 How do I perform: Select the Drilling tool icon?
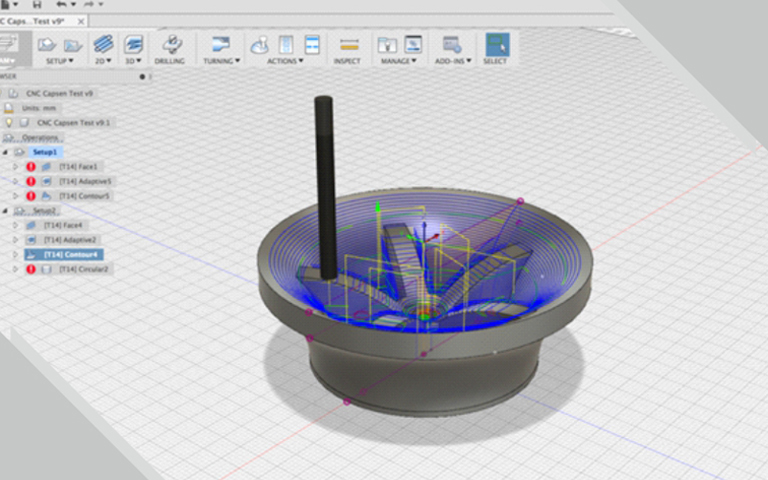click(171, 45)
